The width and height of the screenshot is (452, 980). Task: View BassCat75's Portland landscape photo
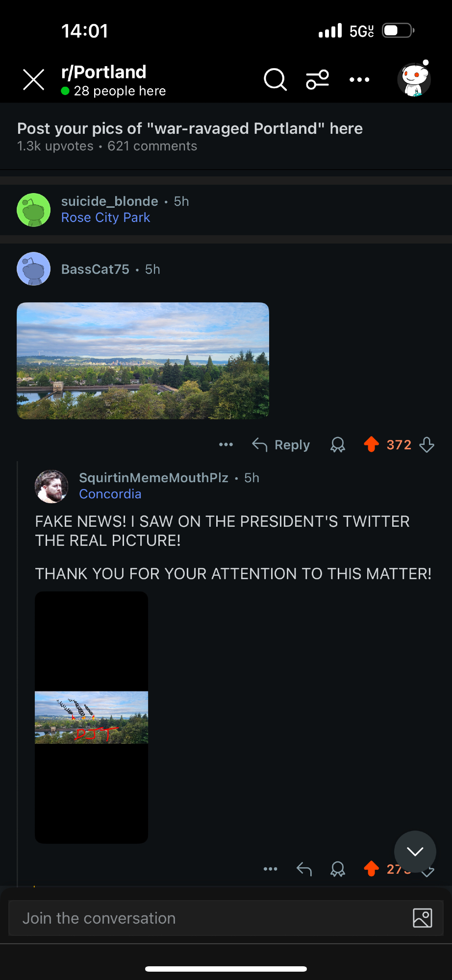click(x=143, y=361)
